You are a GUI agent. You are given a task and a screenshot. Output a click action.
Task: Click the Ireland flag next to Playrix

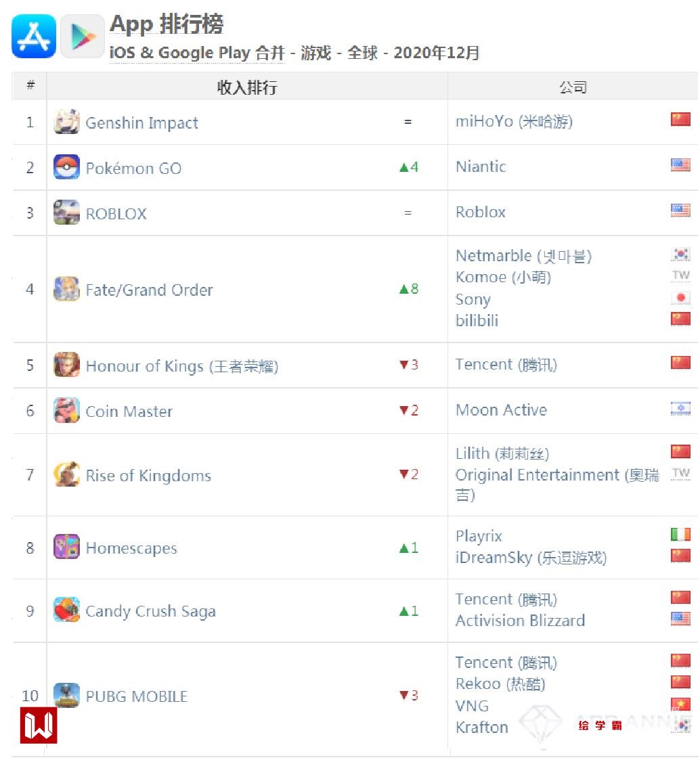pyautogui.click(x=680, y=534)
